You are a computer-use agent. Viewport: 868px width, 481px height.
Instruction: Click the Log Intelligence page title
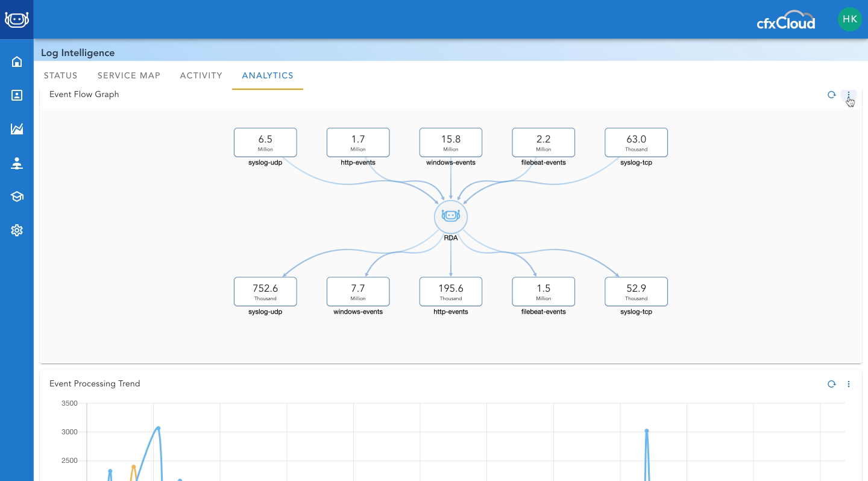coord(78,53)
